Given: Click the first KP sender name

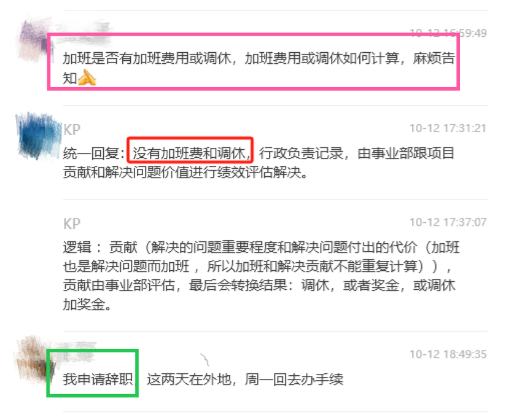Looking at the screenshot, I should point(72,130).
